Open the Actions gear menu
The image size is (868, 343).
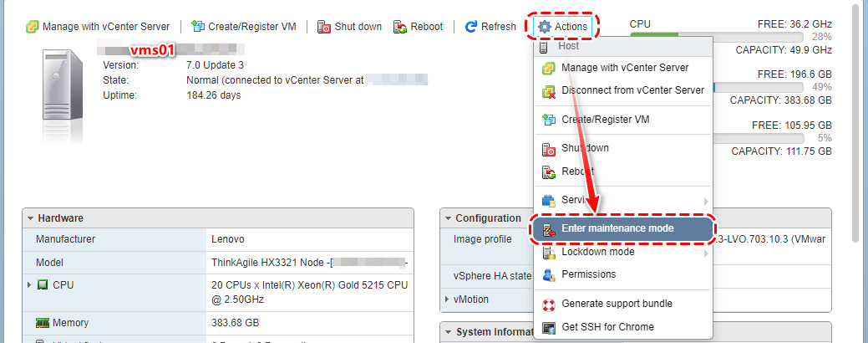tap(564, 27)
